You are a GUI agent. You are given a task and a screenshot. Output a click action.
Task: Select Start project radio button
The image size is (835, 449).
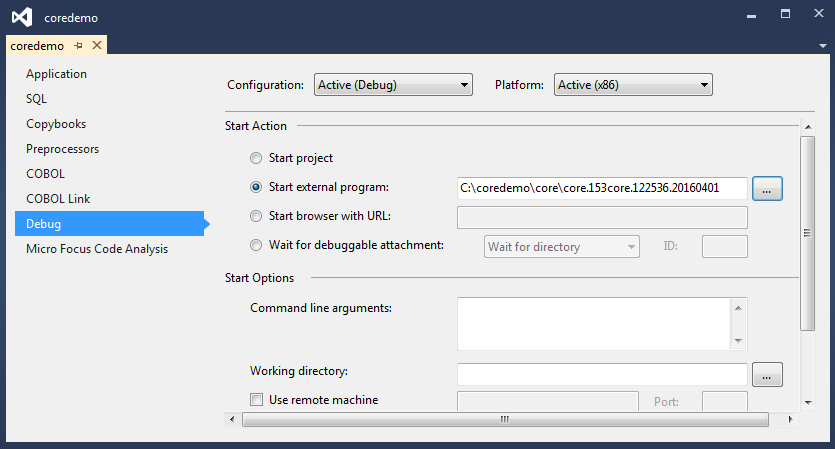coord(257,158)
